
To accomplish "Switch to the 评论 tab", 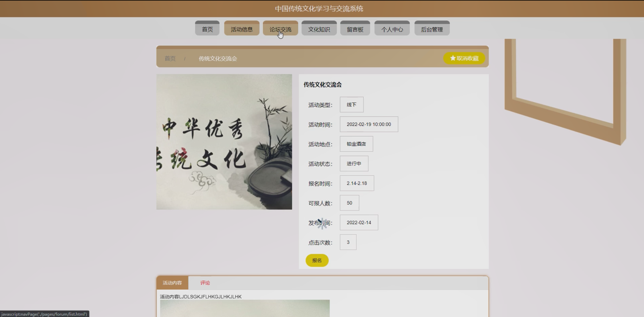I will [x=205, y=283].
